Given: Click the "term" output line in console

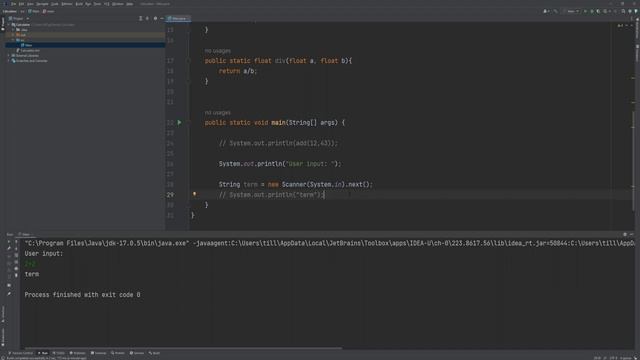Looking at the screenshot, I should tap(32, 274).
